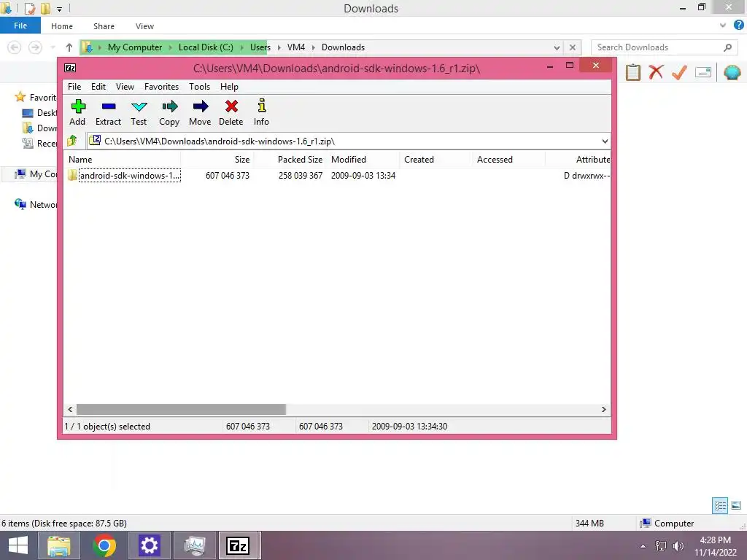Viewport: 747px width, 560px height.
Task: Click My Computer breadcrumb in address bar
Action: click(x=135, y=47)
